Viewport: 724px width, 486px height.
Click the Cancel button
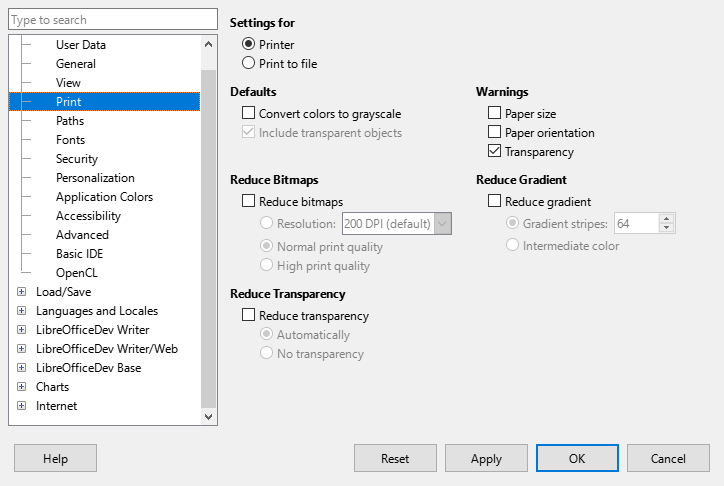[668, 458]
